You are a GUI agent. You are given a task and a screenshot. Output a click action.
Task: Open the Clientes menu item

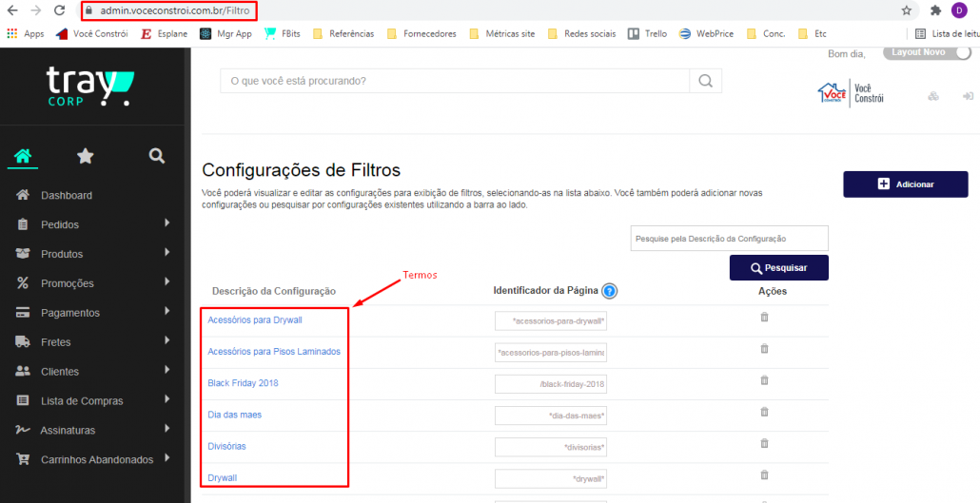[x=59, y=372]
